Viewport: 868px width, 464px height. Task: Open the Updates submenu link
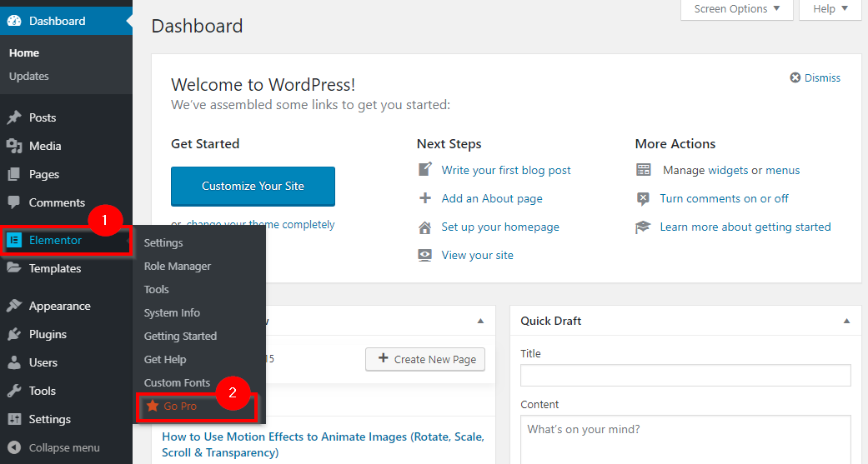29,77
